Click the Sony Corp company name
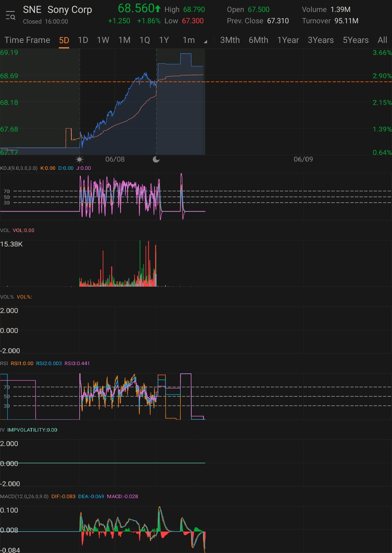 70,10
